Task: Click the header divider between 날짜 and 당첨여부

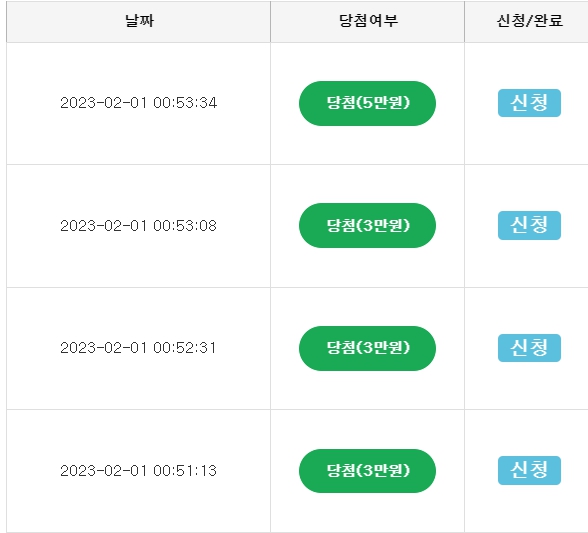Action: point(270,21)
